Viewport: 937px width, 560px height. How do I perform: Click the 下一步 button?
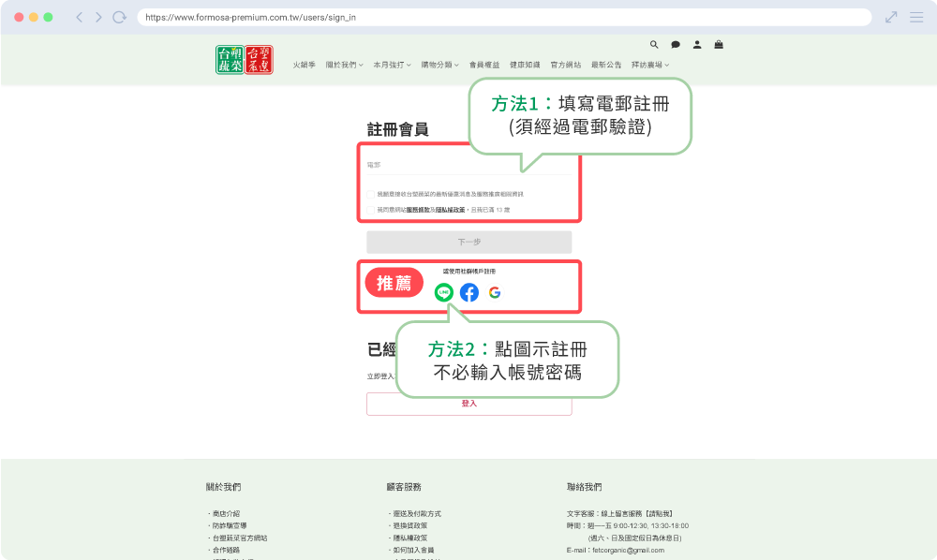(468, 242)
